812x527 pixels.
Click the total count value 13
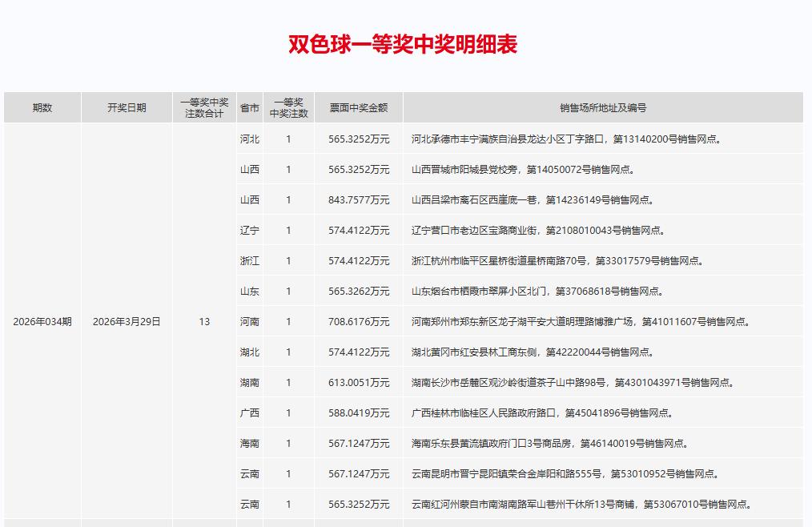[201, 322]
